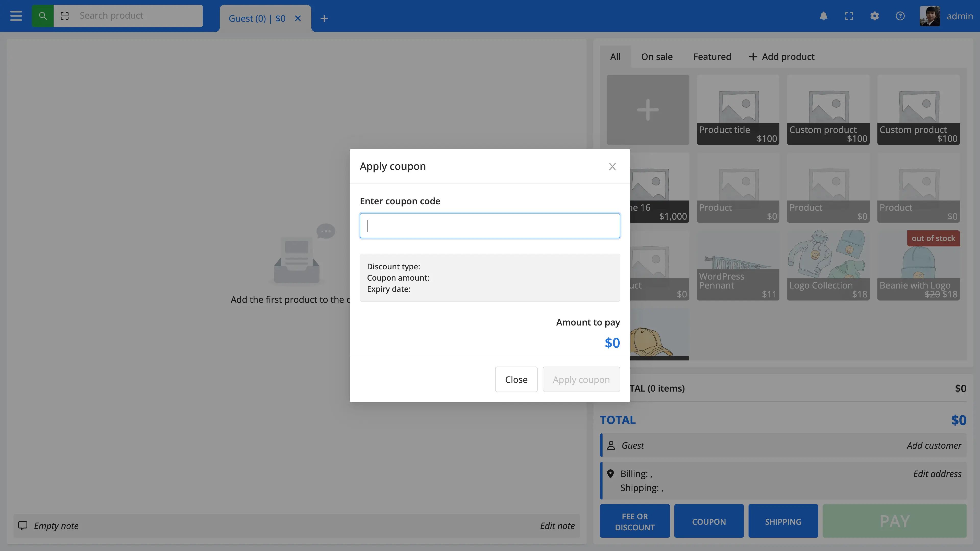980x551 pixels.
Task: Click the Expiry date label
Action: point(388,289)
